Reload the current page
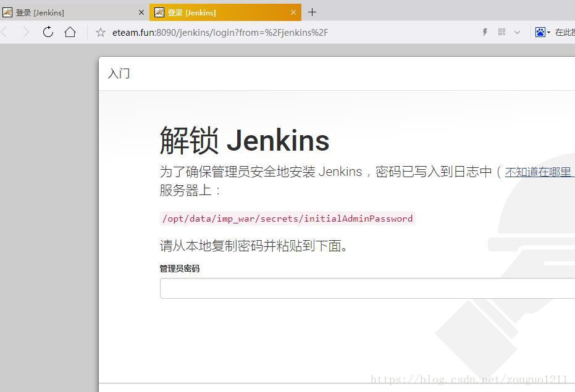The image size is (575, 392). pyautogui.click(x=48, y=32)
